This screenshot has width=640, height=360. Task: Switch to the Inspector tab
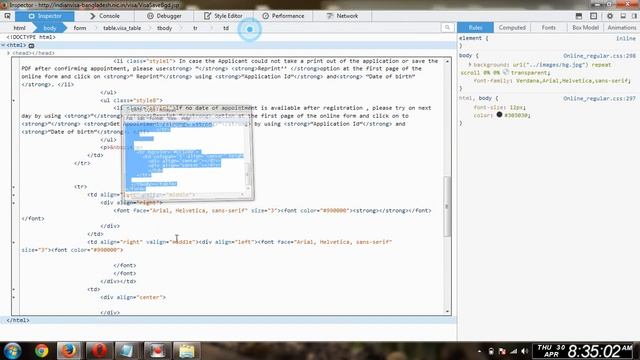point(45,16)
